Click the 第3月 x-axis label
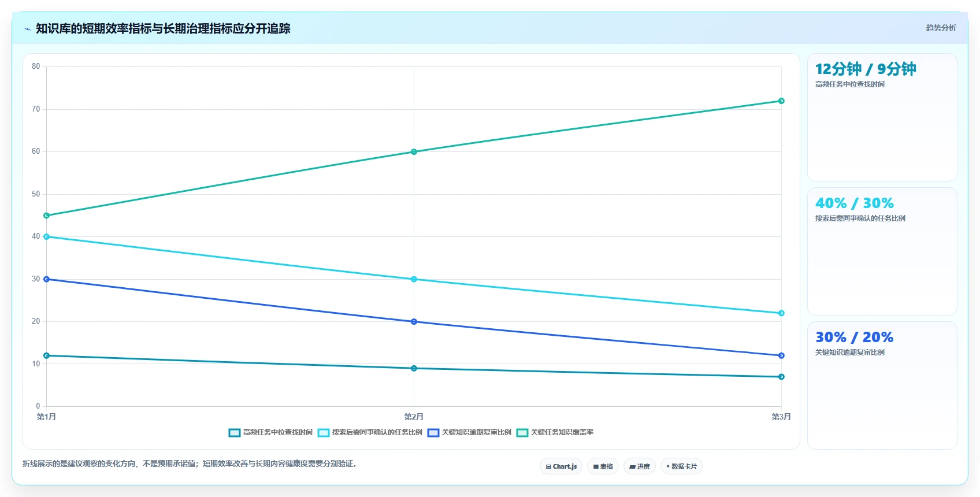The width and height of the screenshot is (980, 497). [781, 417]
